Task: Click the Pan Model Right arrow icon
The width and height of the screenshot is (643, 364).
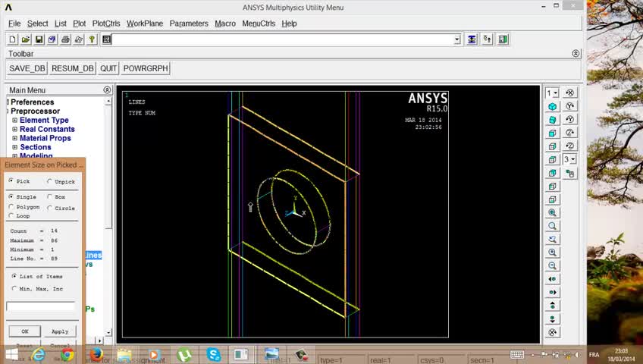Action: pyautogui.click(x=552, y=292)
